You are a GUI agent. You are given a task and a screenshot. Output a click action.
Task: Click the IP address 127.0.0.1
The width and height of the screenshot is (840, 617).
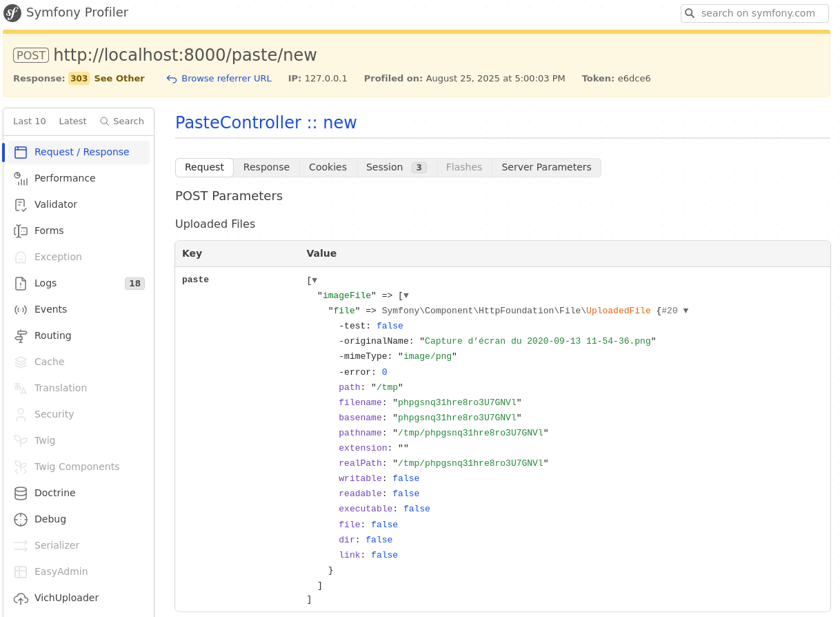click(326, 79)
